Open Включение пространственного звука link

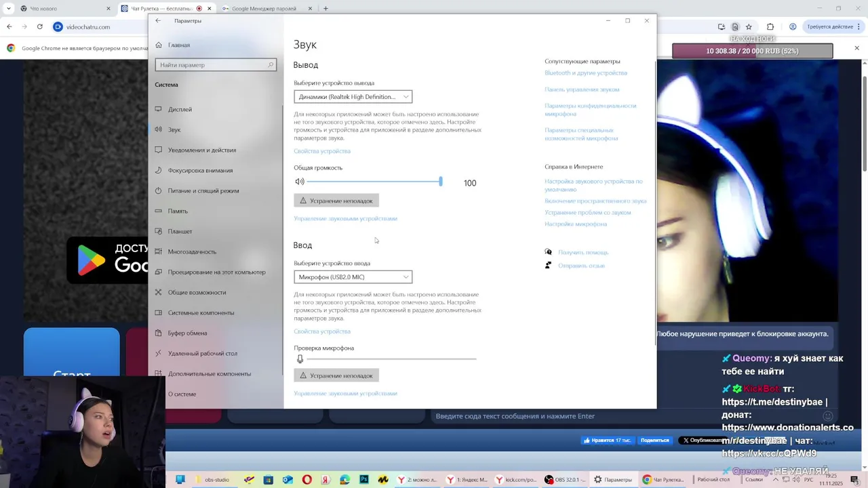(595, 201)
